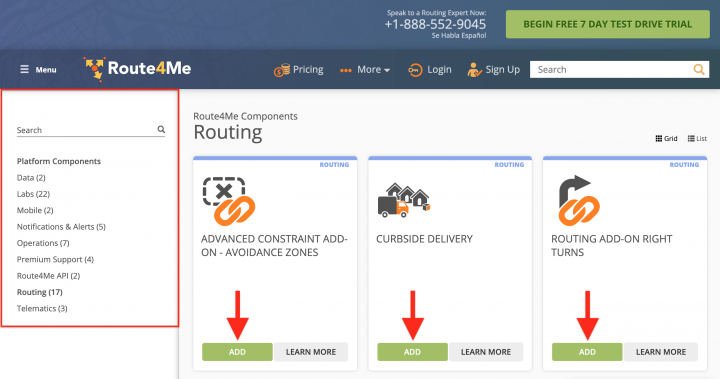Expand the More dropdown menu
The image size is (720, 379).
[373, 70]
